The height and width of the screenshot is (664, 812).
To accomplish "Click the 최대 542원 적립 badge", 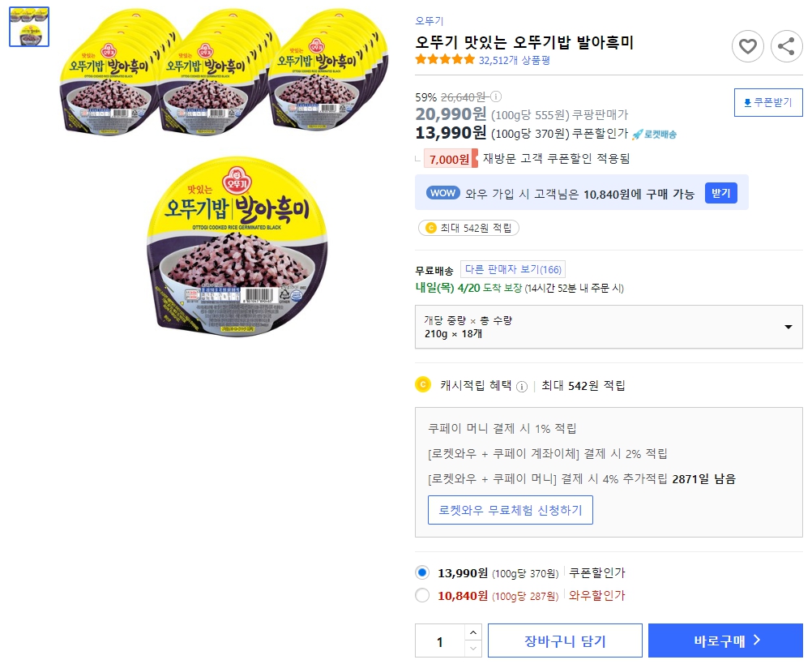I will pyautogui.click(x=468, y=229).
